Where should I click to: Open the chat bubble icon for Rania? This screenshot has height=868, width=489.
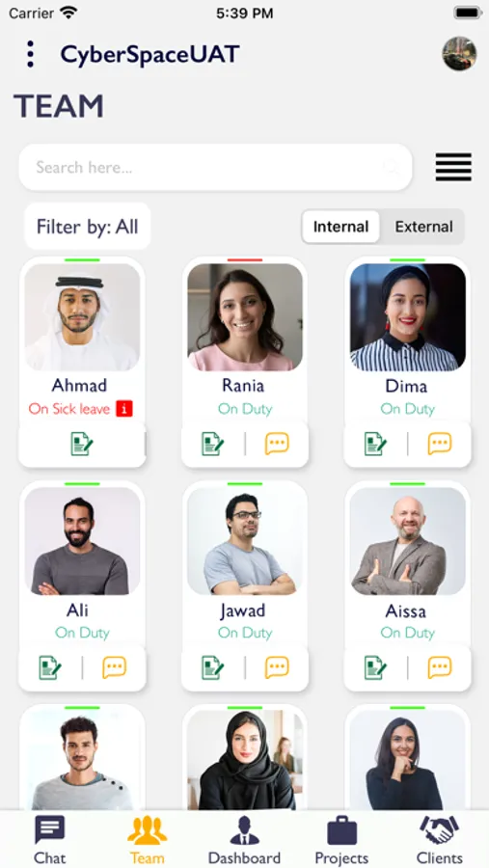pos(277,444)
